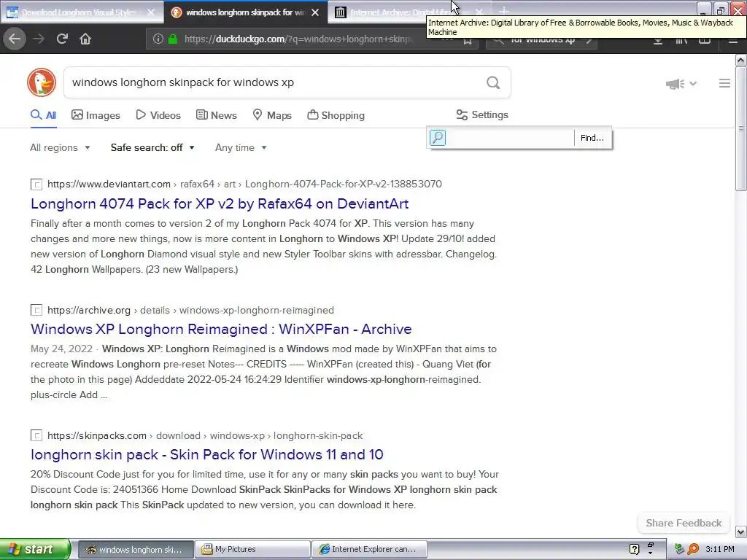This screenshot has height=560, width=747.
Task: Click the browser address bar URL
Action: [x=299, y=39]
